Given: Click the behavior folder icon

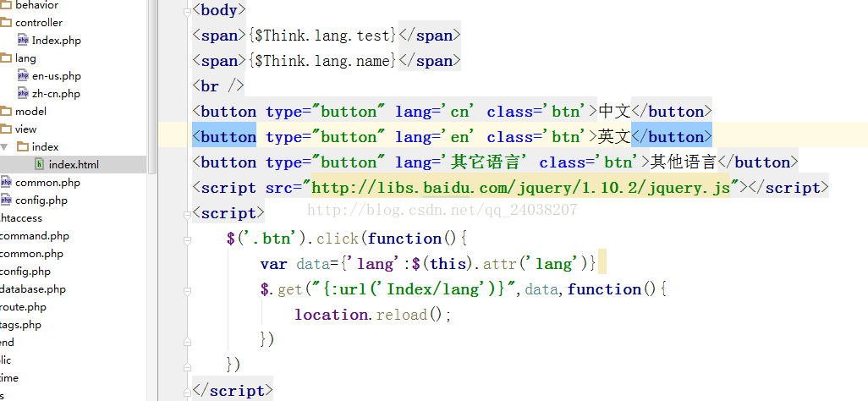Looking at the screenshot, I should (6, 5).
